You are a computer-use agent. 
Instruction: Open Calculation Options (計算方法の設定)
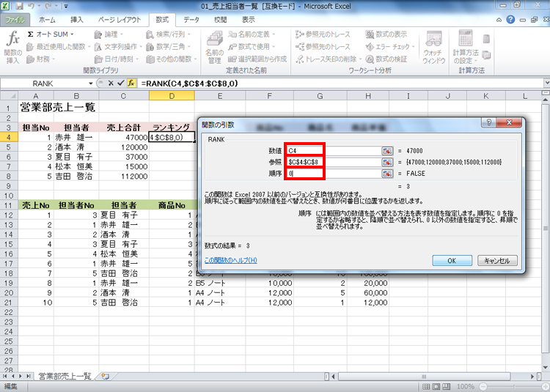point(466,48)
